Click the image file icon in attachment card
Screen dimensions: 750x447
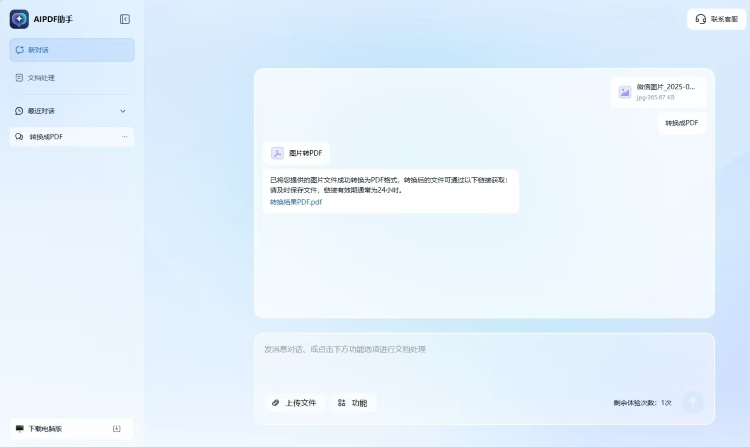[x=625, y=92]
